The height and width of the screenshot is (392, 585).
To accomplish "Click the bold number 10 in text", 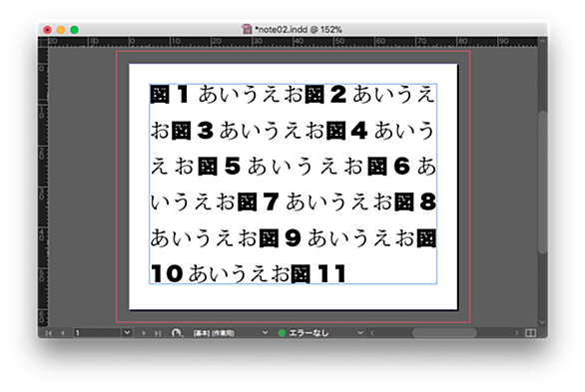I will point(167,274).
